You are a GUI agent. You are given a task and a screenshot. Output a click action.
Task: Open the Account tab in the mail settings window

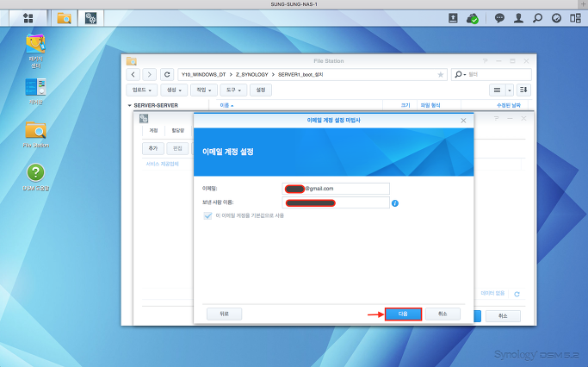(x=153, y=131)
